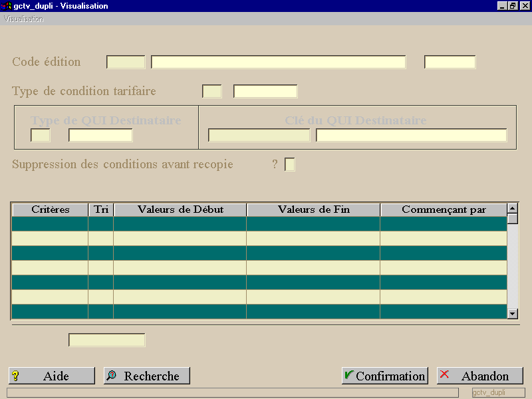Click the red X Abandon icon
Viewport: 532px width, 399px height.
click(444, 374)
